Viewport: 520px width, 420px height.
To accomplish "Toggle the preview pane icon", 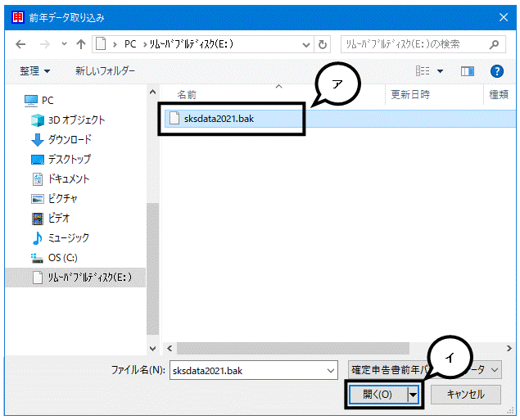I will (468, 71).
